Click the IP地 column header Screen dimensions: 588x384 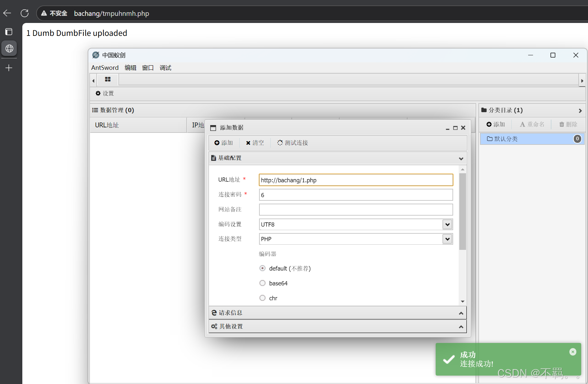coord(198,125)
